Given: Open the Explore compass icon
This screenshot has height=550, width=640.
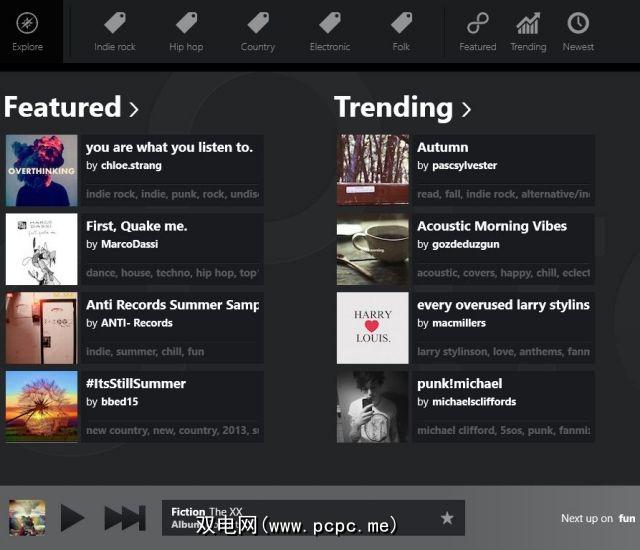Looking at the screenshot, I should pyautogui.click(x=28, y=25).
